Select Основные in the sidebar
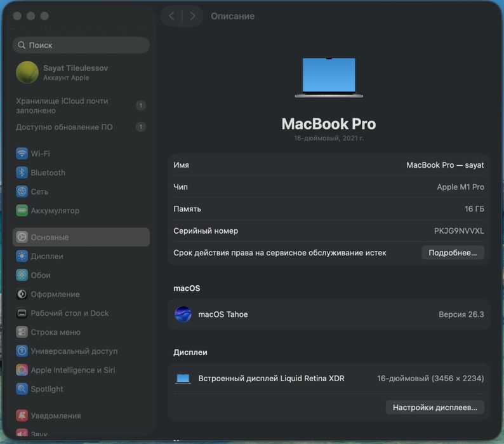Image resolution: width=504 pixels, height=444 pixels. tap(81, 237)
